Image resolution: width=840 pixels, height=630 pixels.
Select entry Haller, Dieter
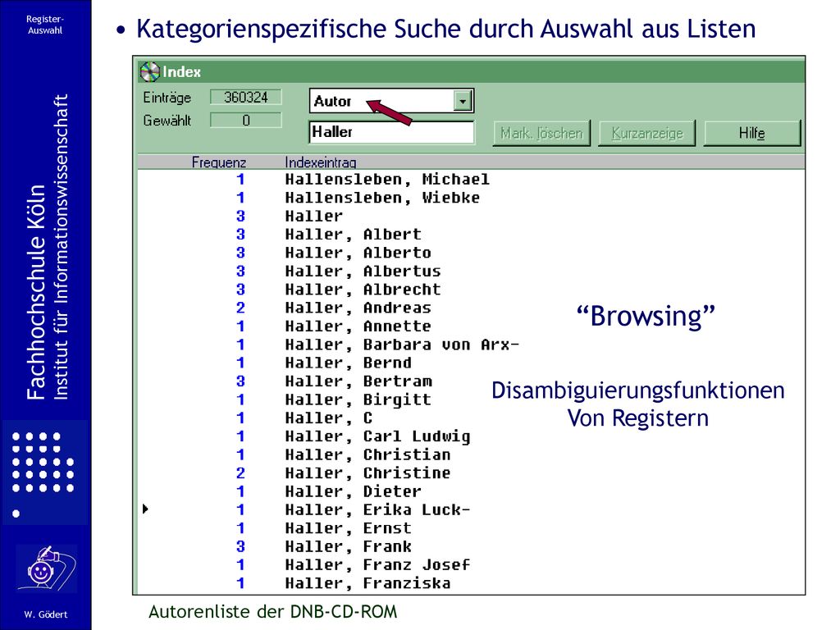[353, 491]
